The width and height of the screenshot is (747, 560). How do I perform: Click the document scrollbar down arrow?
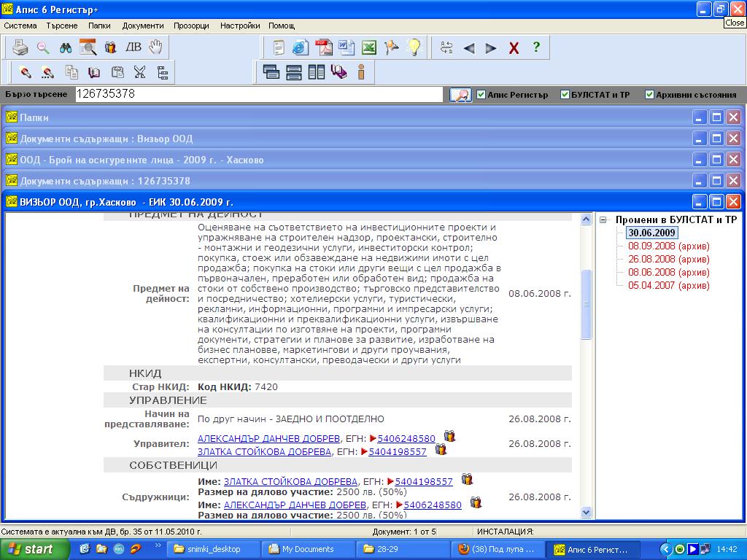586,513
